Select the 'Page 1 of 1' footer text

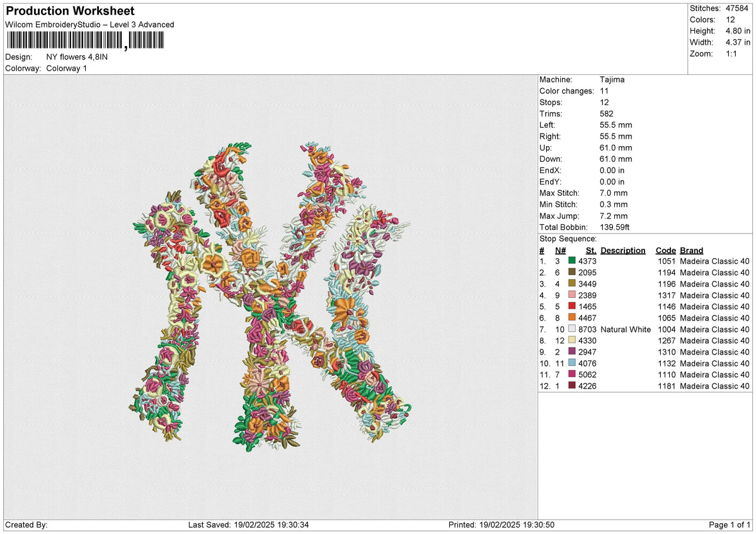tap(730, 525)
